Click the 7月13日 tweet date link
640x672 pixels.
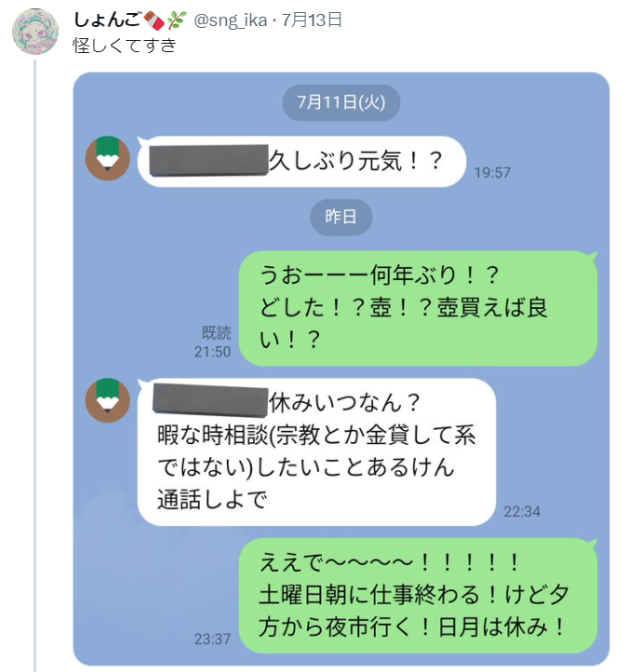point(310,19)
